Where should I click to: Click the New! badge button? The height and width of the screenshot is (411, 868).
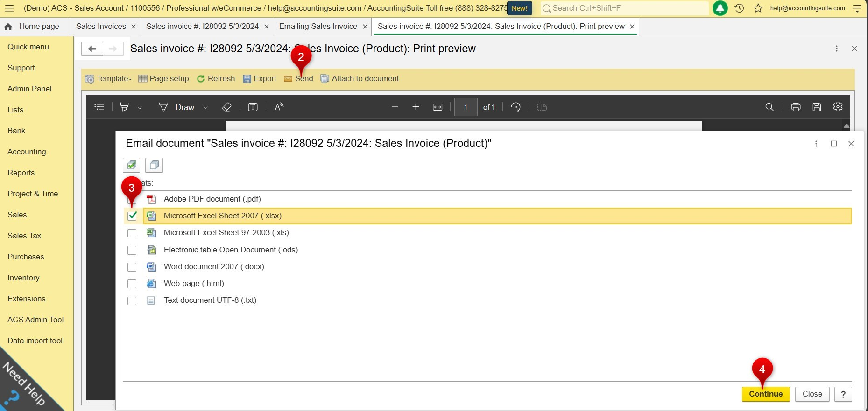tap(520, 8)
